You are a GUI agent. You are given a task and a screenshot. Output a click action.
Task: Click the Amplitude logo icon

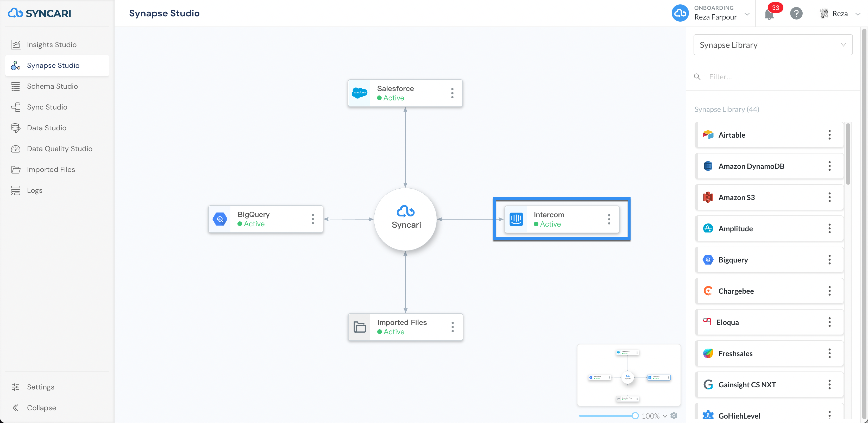(x=708, y=228)
